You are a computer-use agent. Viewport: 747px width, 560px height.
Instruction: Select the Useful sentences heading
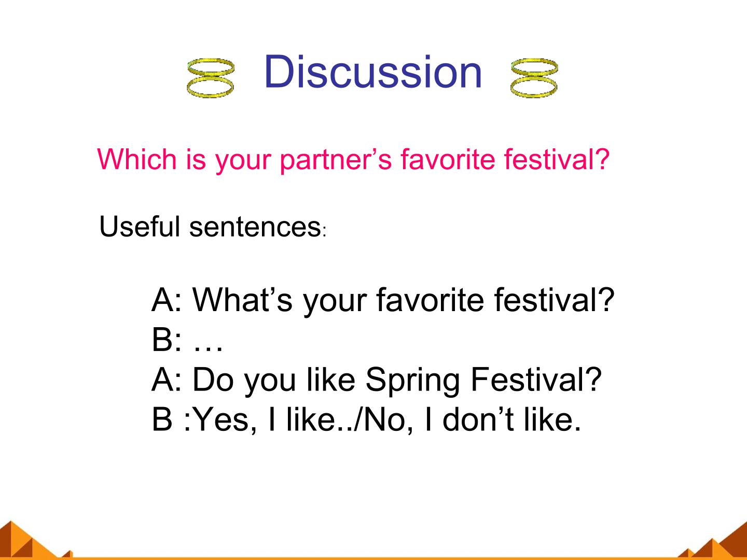(212, 227)
